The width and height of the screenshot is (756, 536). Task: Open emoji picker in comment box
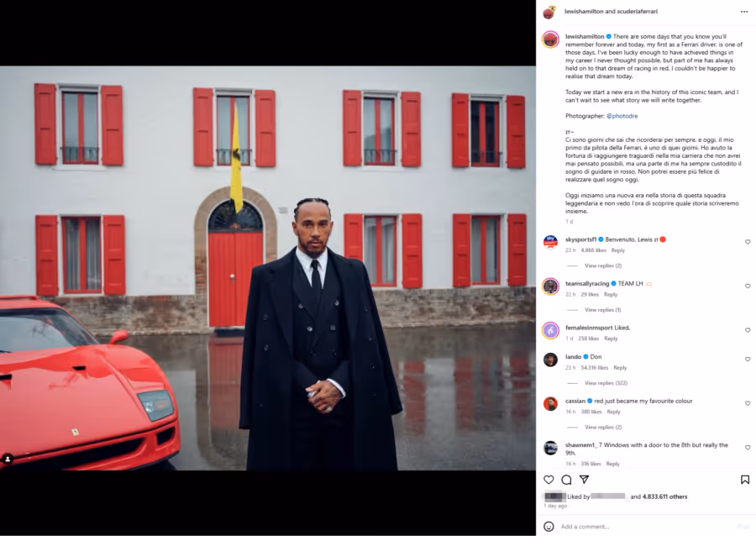tap(549, 527)
